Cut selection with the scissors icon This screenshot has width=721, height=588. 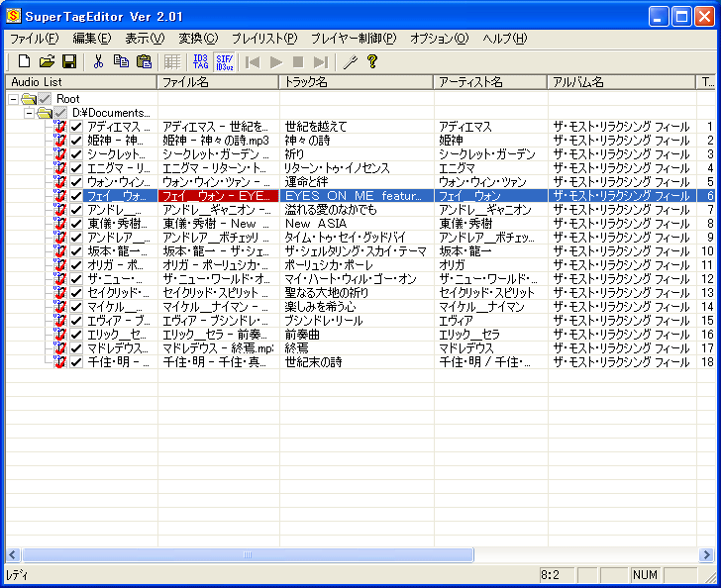pos(98,61)
